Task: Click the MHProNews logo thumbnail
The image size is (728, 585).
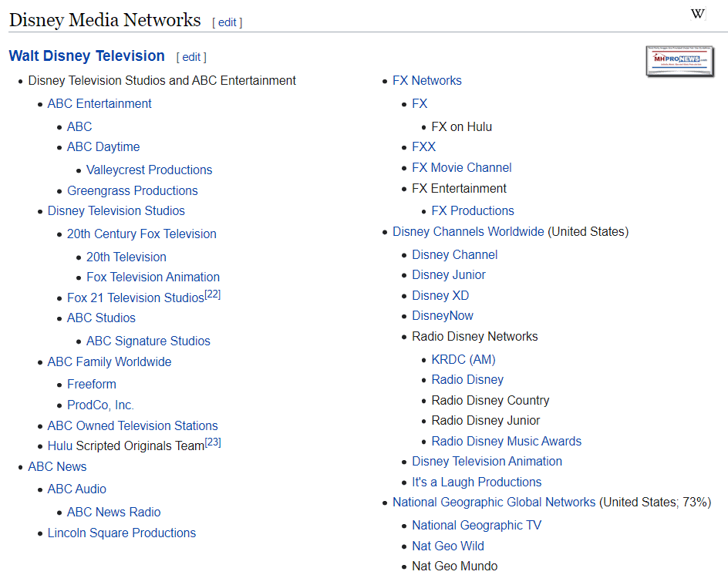Action: (679, 62)
